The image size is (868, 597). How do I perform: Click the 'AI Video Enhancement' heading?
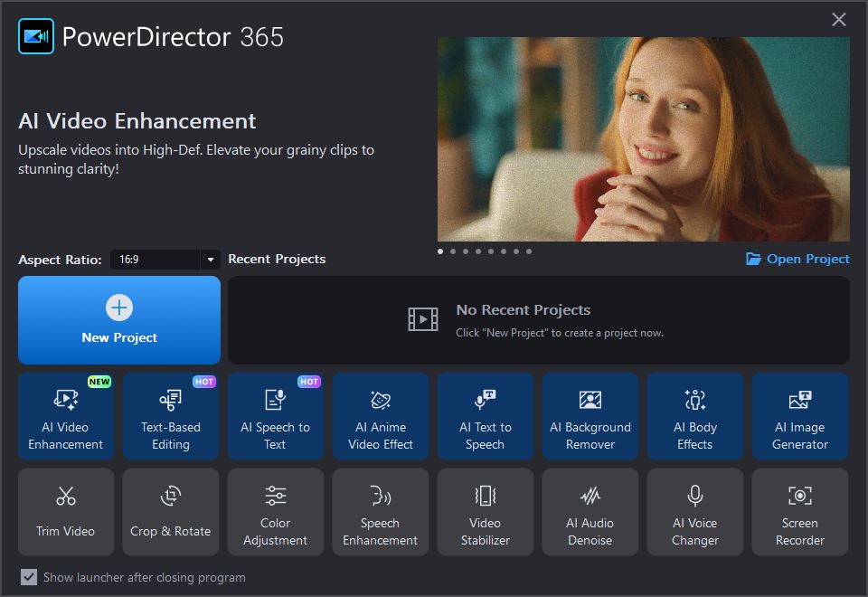(x=137, y=120)
